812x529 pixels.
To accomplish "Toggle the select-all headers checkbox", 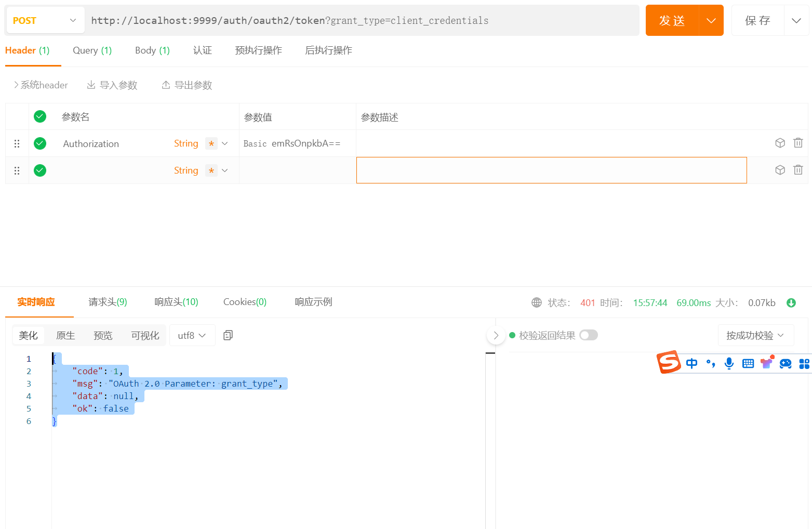I will [40, 116].
